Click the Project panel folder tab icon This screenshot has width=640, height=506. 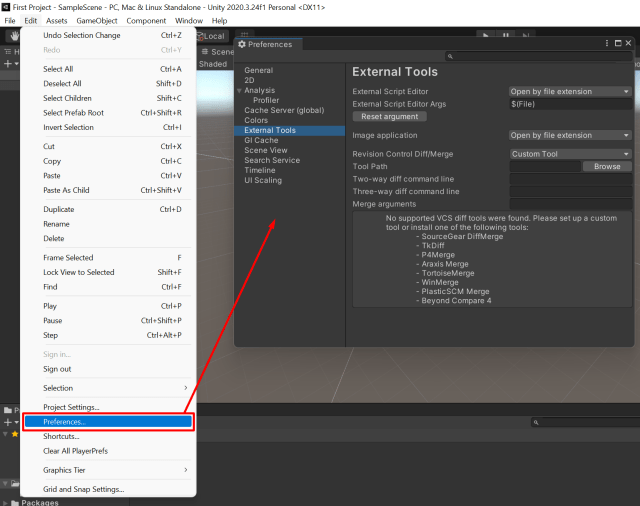tap(8, 410)
